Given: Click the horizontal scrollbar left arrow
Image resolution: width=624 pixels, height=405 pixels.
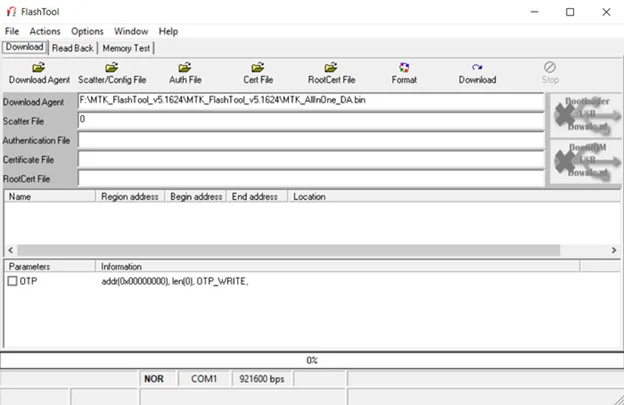Looking at the screenshot, I should point(11,250).
